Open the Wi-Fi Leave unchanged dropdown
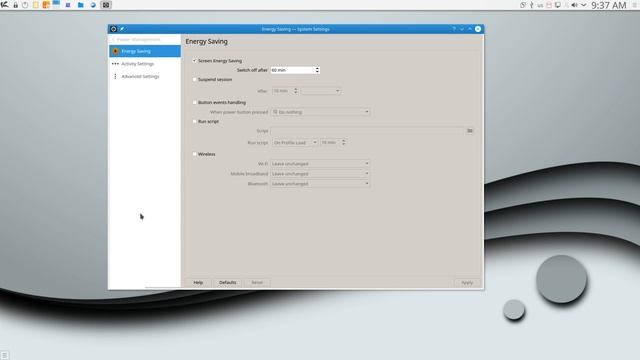Viewport: 640px width, 360px height. tap(320, 164)
